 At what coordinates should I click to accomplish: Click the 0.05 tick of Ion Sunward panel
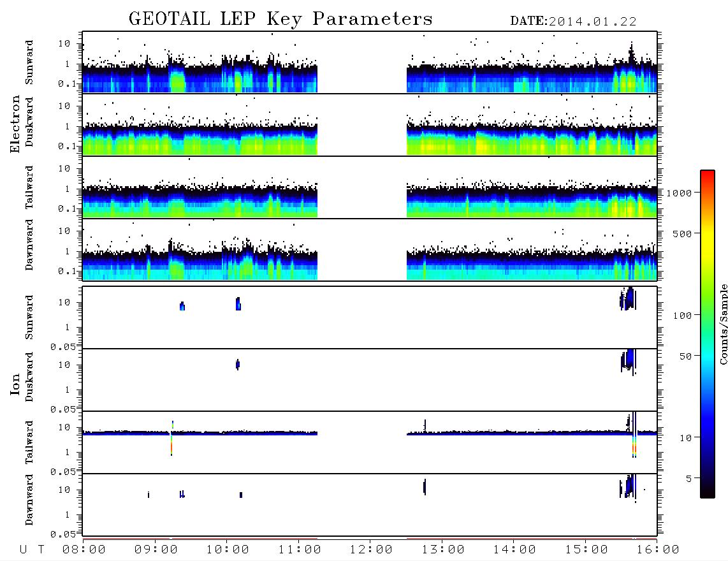tap(63, 347)
